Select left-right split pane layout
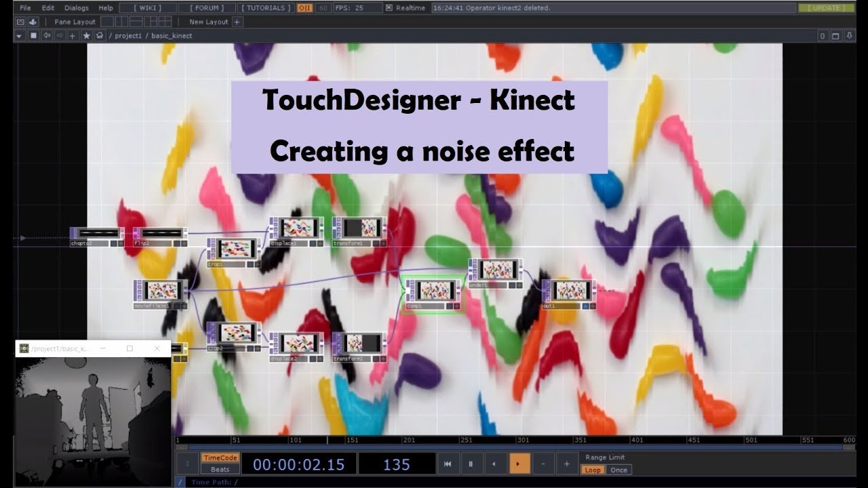The width and height of the screenshot is (868, 488). pyautogui.click(x=121, y=22)
